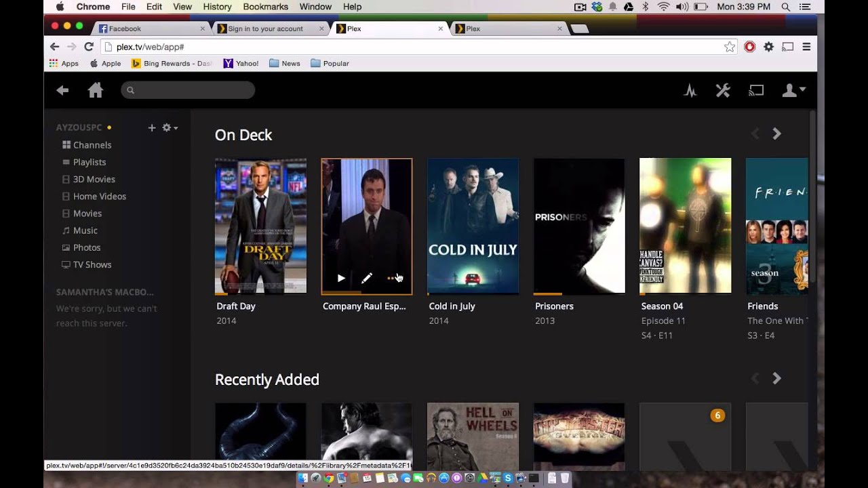Viewport: 868px width, 488px height.
Task: Open the Prisoners poster
Action: (579, 226)
